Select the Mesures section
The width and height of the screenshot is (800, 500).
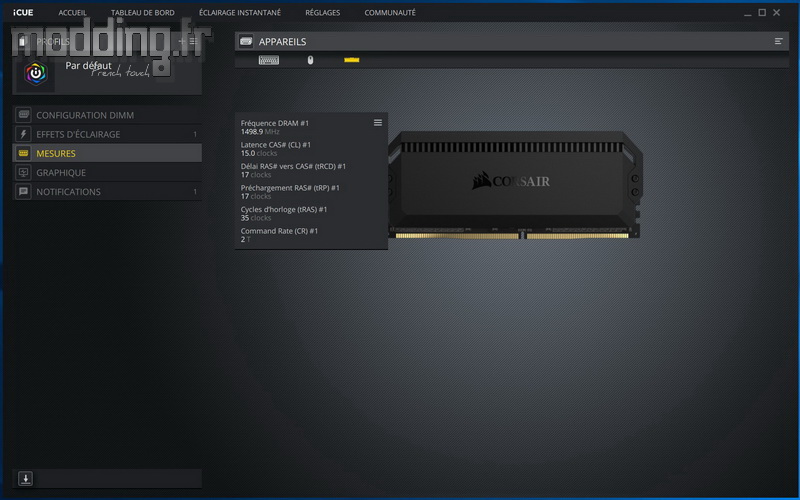click(107, 153)
